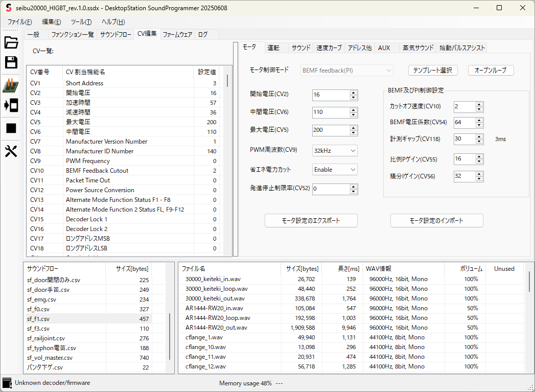Click the decoder status icon in status bar
The width and height of the screenshot is (535, 392).
[7, 383]
